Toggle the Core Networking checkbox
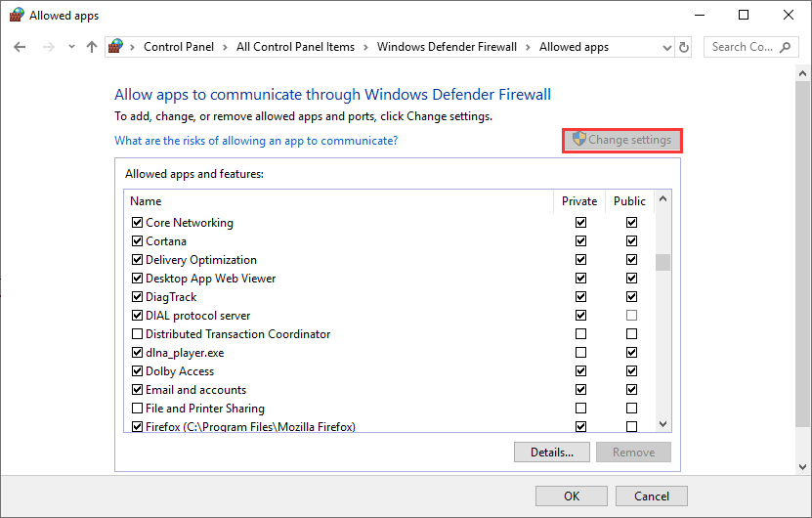The width and height of the screenshot is (812, 518). [x=137, y=223]
